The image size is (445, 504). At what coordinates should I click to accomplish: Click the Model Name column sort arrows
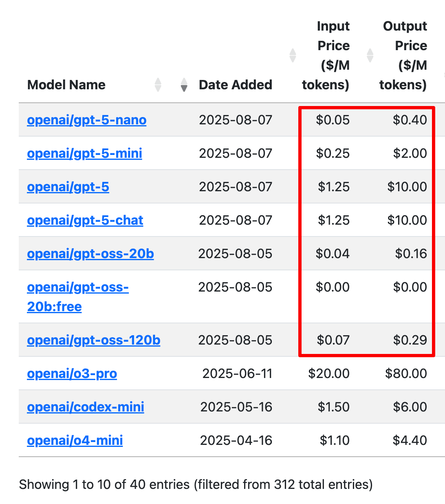click(158, 85)
